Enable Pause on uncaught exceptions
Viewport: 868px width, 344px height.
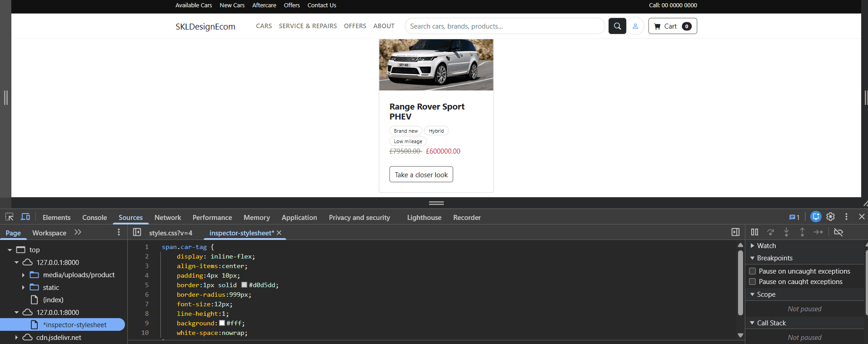tap(753, 271)
